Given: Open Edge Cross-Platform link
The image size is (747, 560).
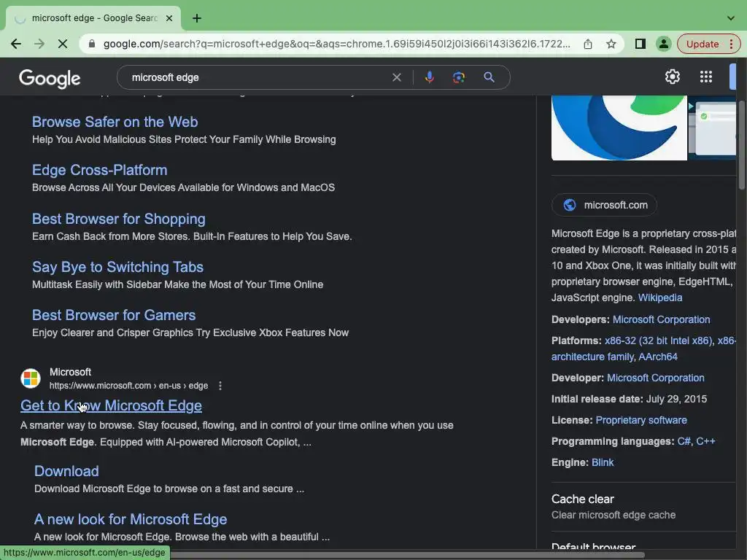Looking at the screenshot, I should (99, 170).
